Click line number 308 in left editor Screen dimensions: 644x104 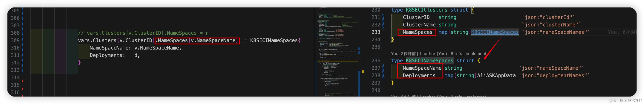pos(15,33)
